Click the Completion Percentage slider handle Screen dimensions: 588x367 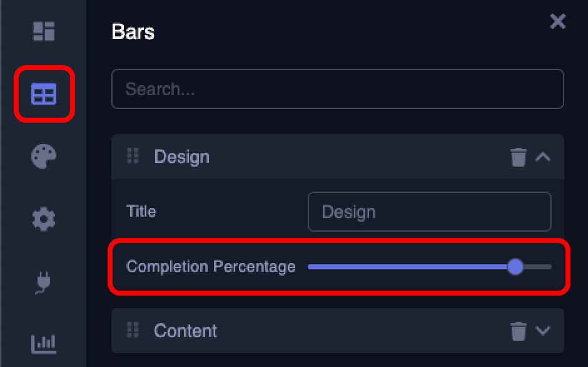pos(515,267)
